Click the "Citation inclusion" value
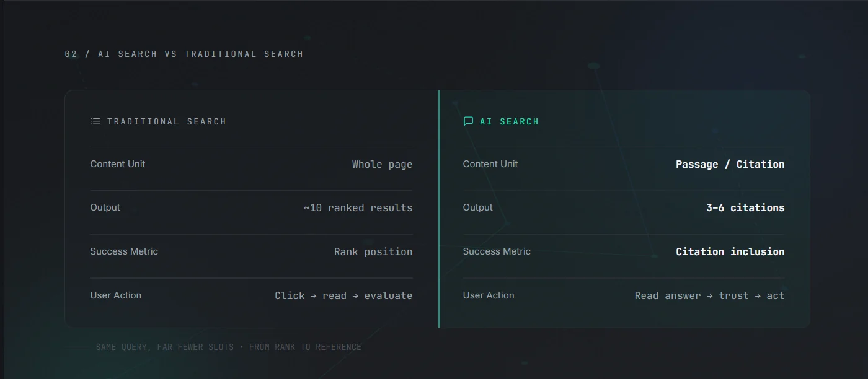 (x=730, y=251)
